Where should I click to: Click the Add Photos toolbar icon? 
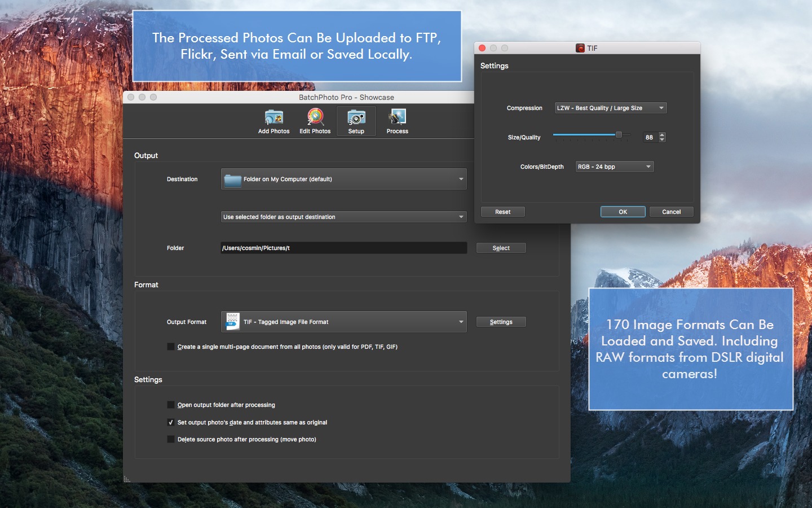273,117
